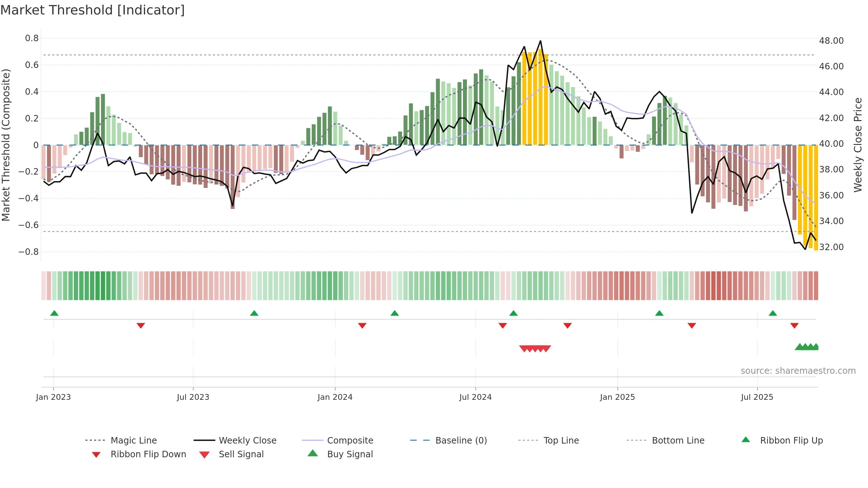Toggle the Top Line legend entry

(548, 440)
